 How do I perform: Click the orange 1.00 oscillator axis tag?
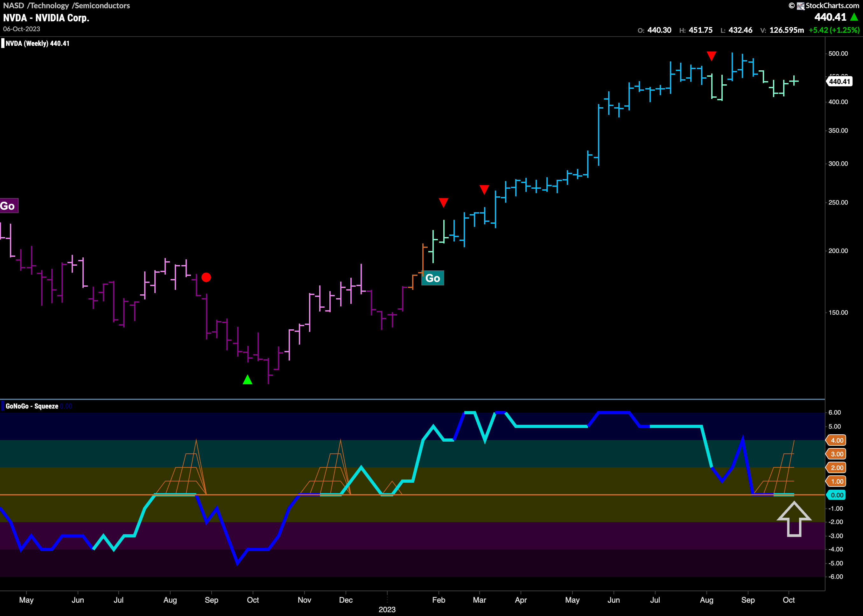pyautogui.click(x=837, y=481)
